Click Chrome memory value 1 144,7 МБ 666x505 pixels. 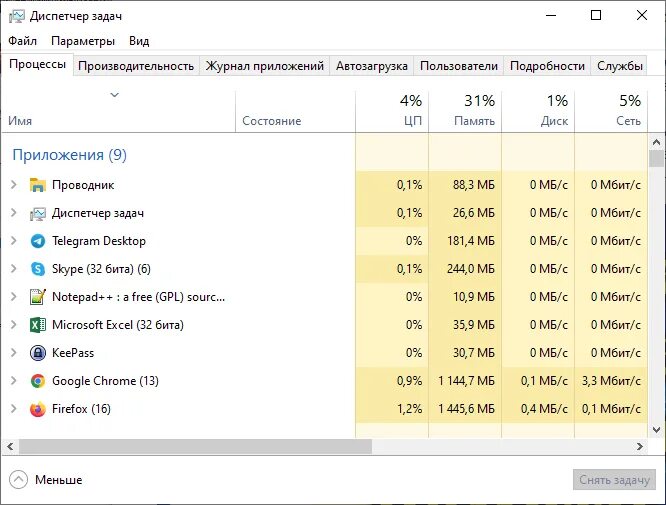pos(466,381)
